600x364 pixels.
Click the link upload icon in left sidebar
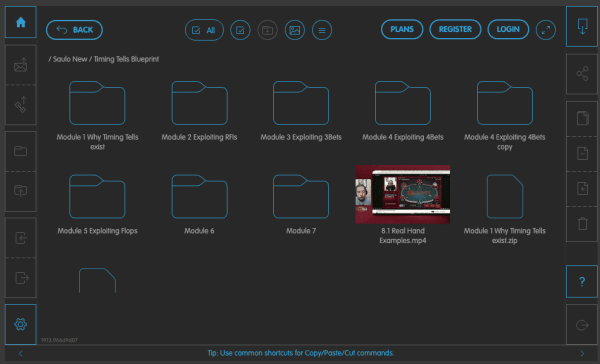(x=21, y=105)
